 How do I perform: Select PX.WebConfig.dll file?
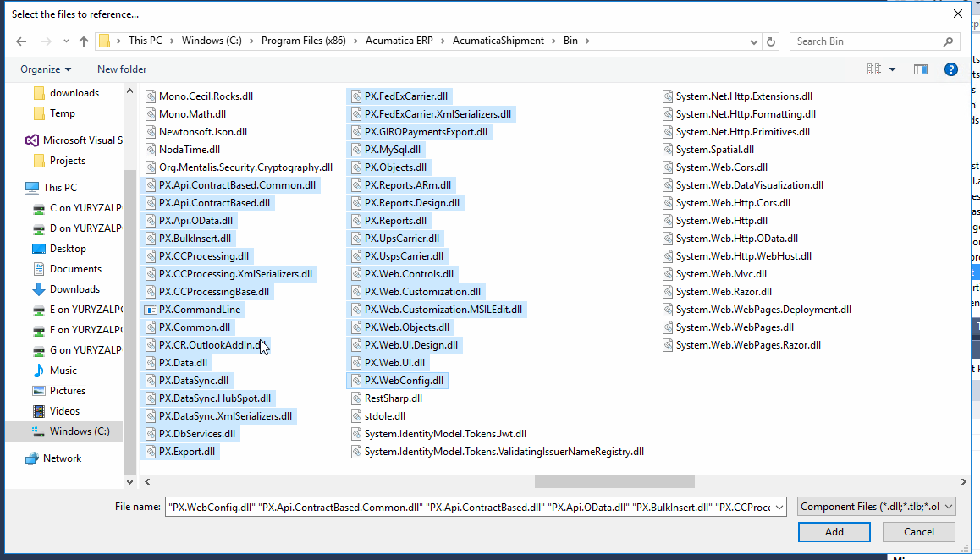coord(398,381)
